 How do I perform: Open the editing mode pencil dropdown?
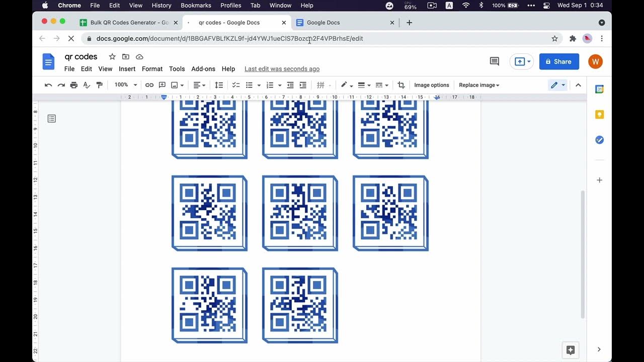(x=558, y=85)
